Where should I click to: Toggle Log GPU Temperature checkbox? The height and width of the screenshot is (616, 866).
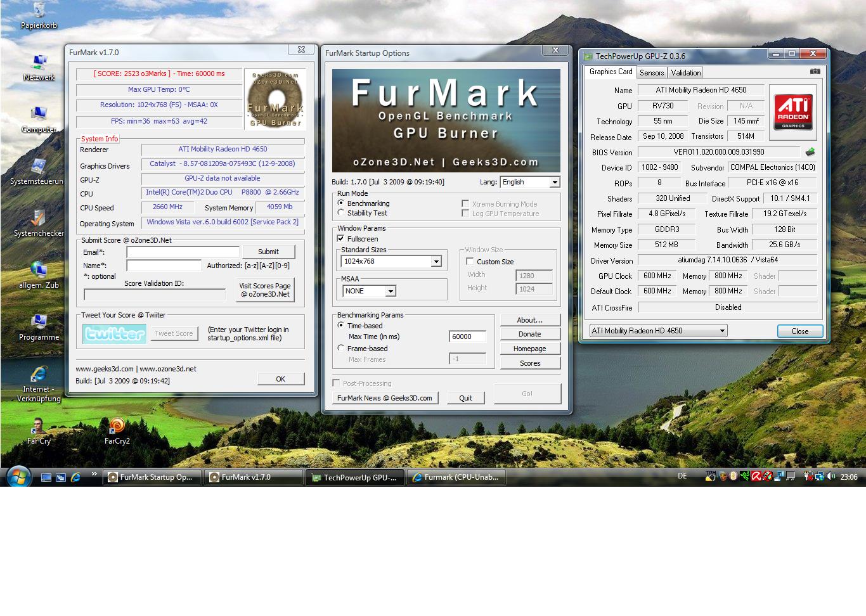(x=465, y=214)
